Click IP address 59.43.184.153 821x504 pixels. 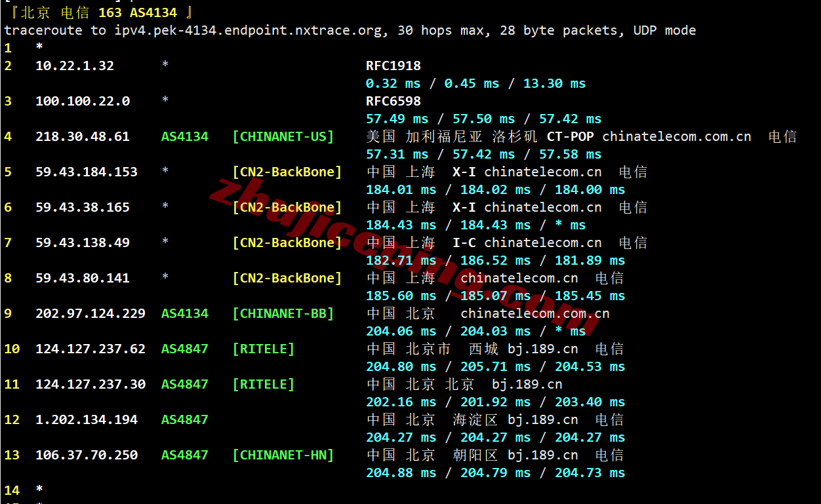(87, 172)
